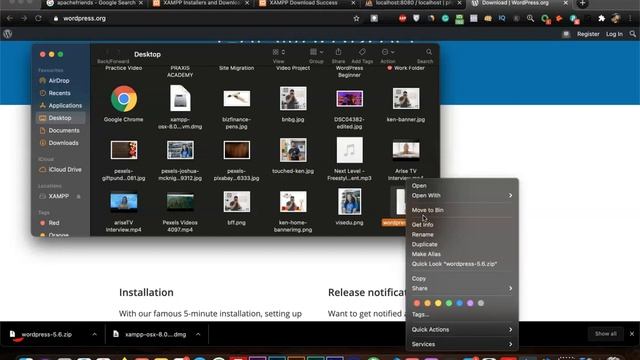This screenshot has height=360, width=640.
Task: Select XAMPP location in sidebar
Action: (x=58, y=196)
